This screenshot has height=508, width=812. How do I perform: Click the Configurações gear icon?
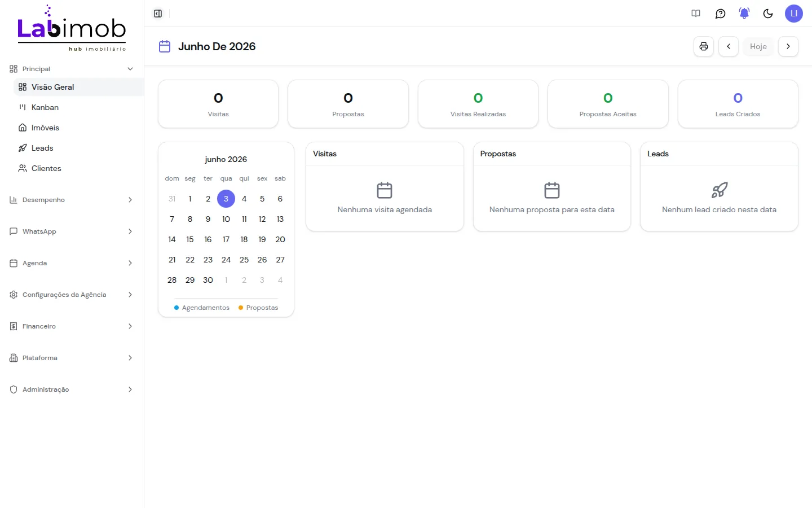click(14, 295)
